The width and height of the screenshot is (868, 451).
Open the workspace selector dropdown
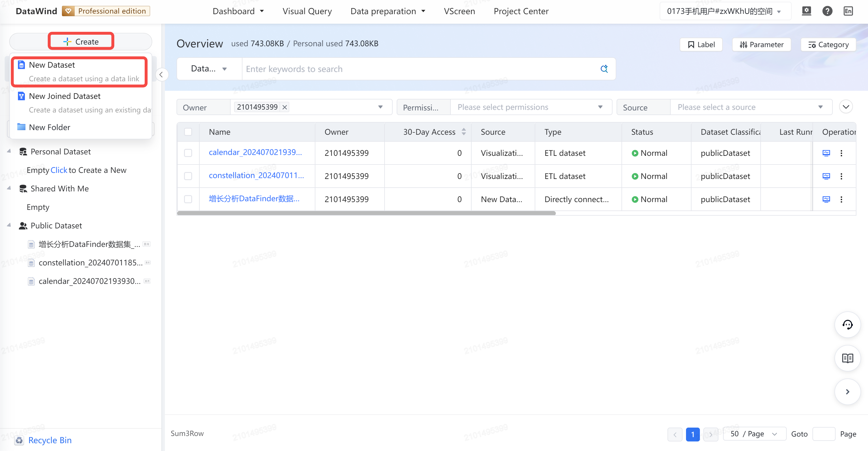tap(725, 11)
